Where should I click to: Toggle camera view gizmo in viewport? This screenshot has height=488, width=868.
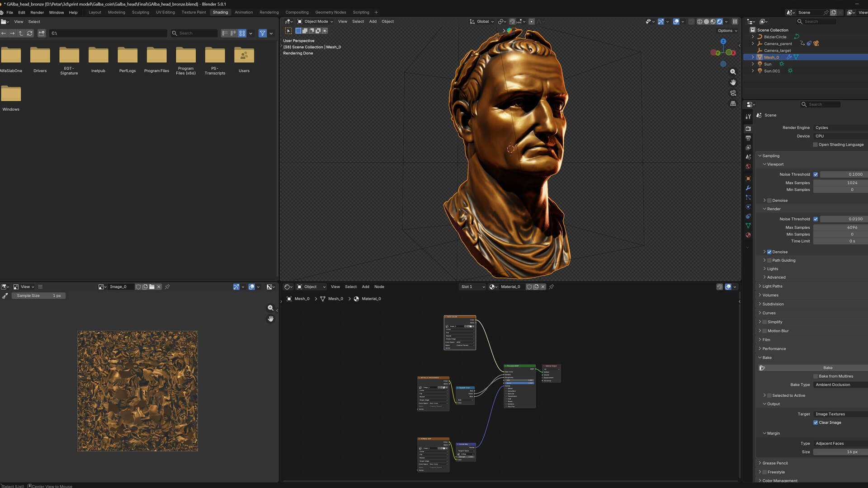pyautogui.click(x=733, y=93)
